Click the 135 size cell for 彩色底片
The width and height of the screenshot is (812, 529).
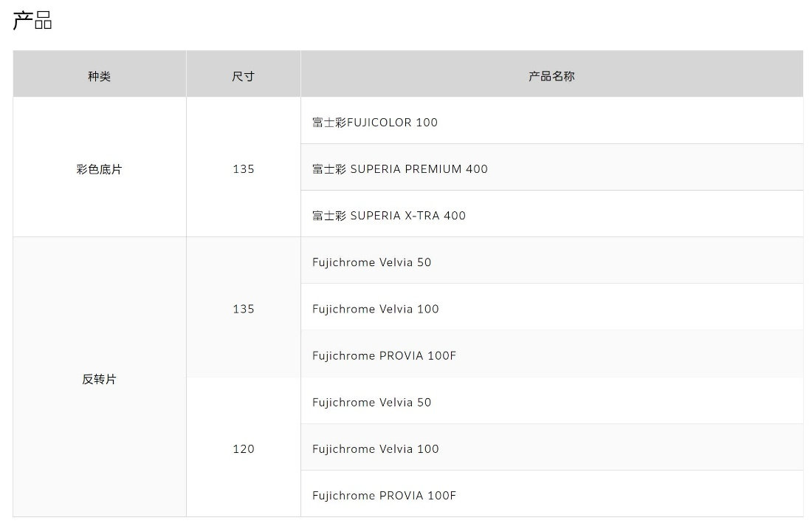point(243,169)
